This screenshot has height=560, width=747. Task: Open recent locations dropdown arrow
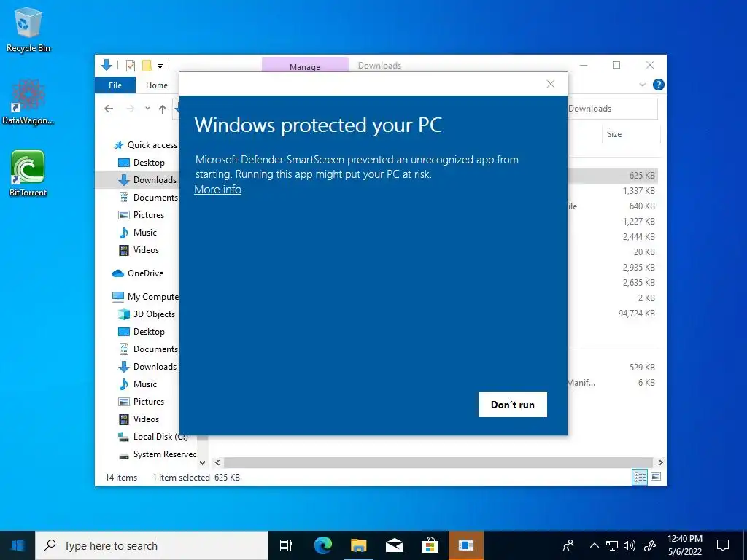(x=147, y=109)
